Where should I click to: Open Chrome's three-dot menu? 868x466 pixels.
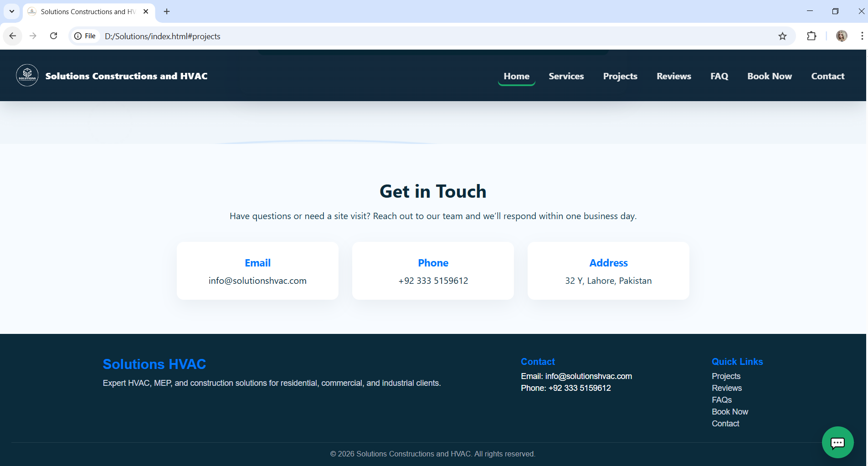tap(862, 36)
